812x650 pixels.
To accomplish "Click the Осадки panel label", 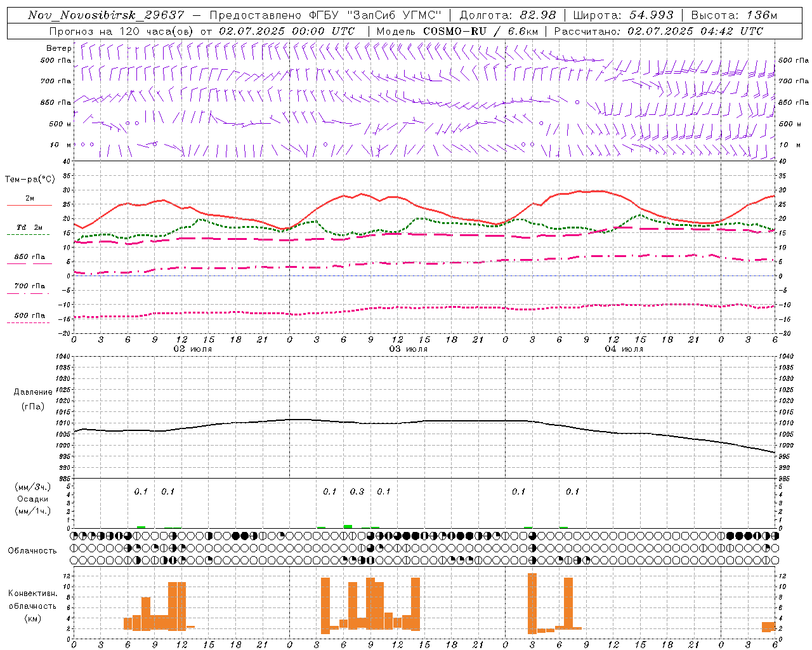I will 33,499.
